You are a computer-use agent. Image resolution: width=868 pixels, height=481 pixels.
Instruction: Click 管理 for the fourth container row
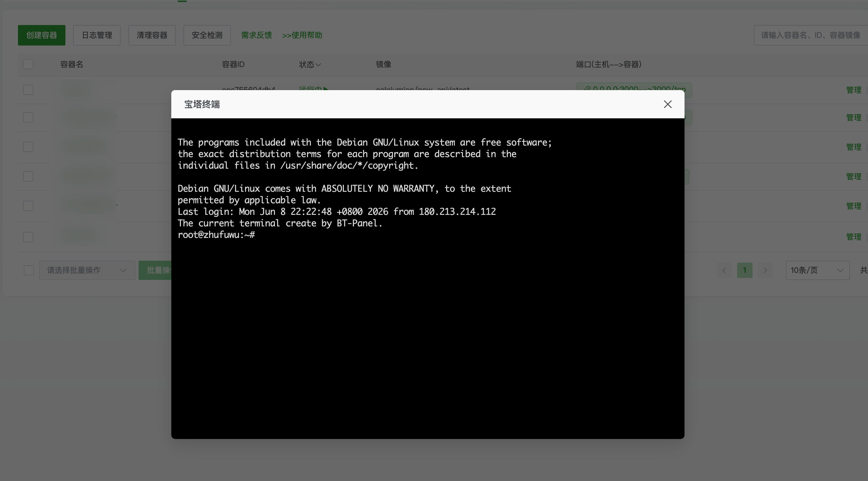click(854, 176)
